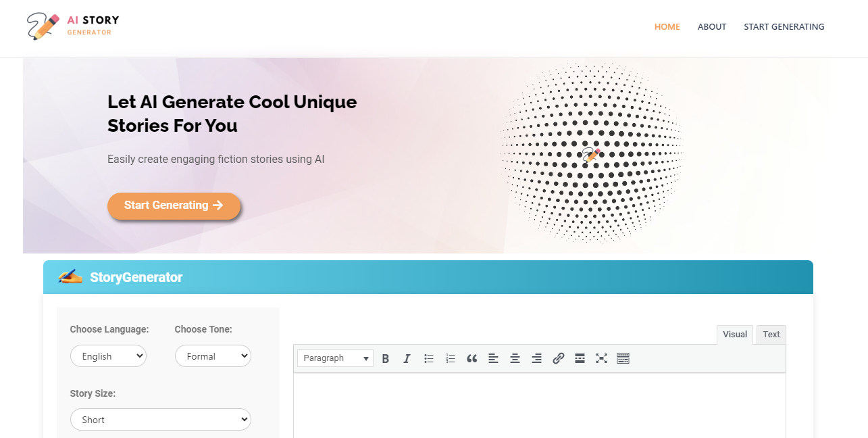Viewport: 868px width, 438px height.
Task: Open the Choose Tone dropdown
Action: [x=213, y=356]
